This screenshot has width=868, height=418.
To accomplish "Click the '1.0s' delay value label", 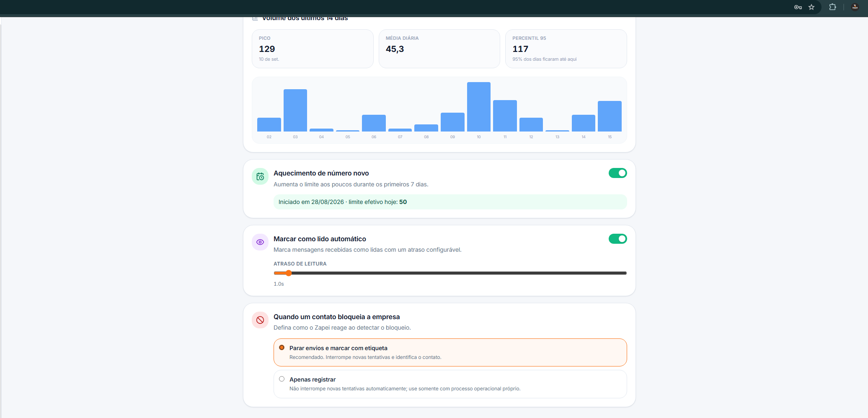I will [x=279, y=284].
